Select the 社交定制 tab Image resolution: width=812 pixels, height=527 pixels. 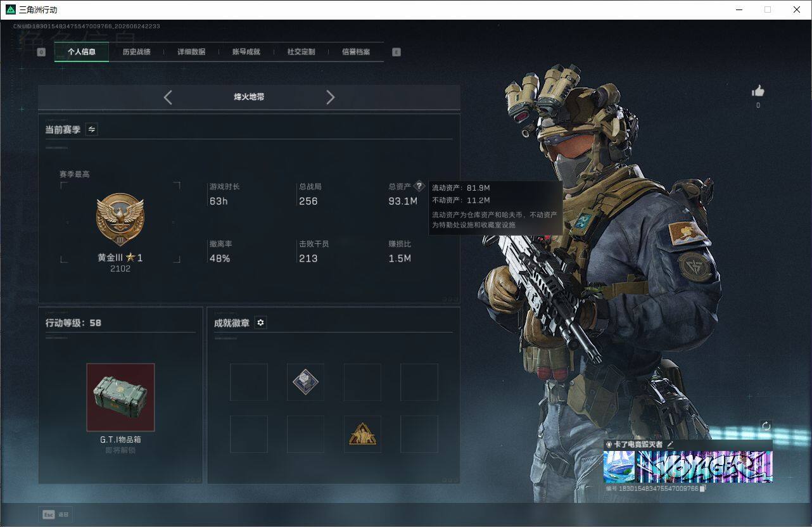(x=301, y=52)
